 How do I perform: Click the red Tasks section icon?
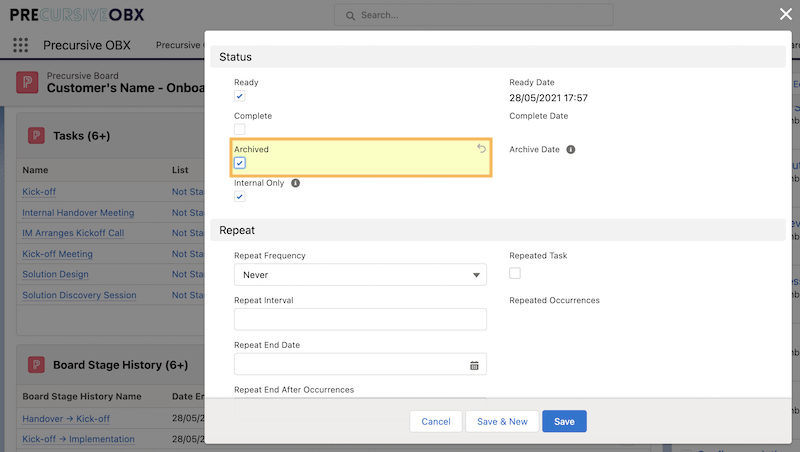click(x=36, y=136)
